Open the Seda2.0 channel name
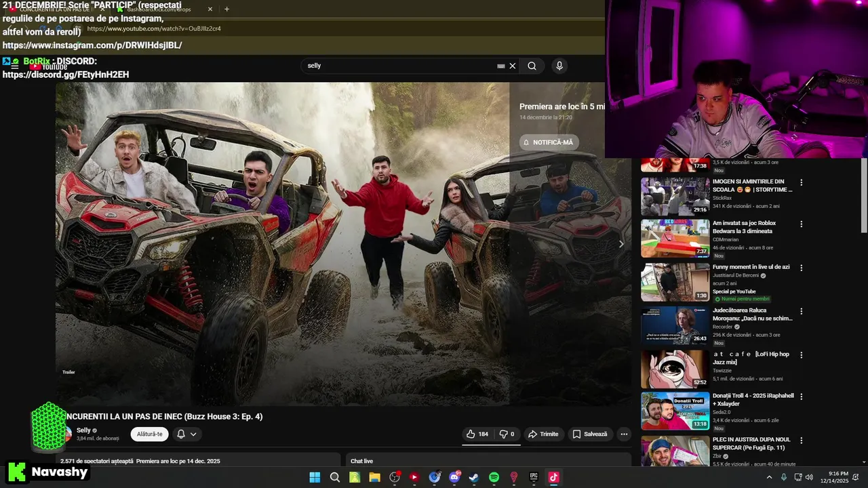Screen dimensions: 868x488 (x=723, y=411)
